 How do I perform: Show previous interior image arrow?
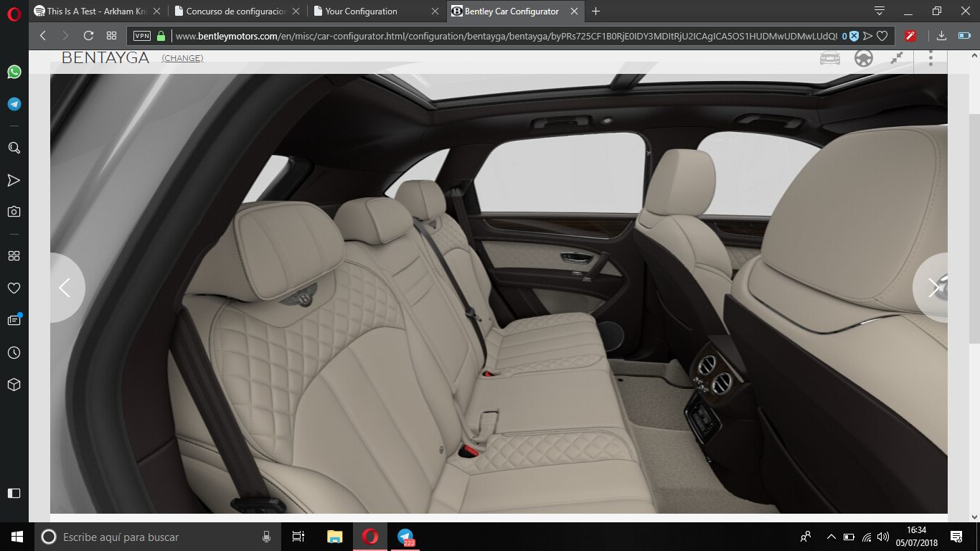pyautogui.click(x=66, y=288)
